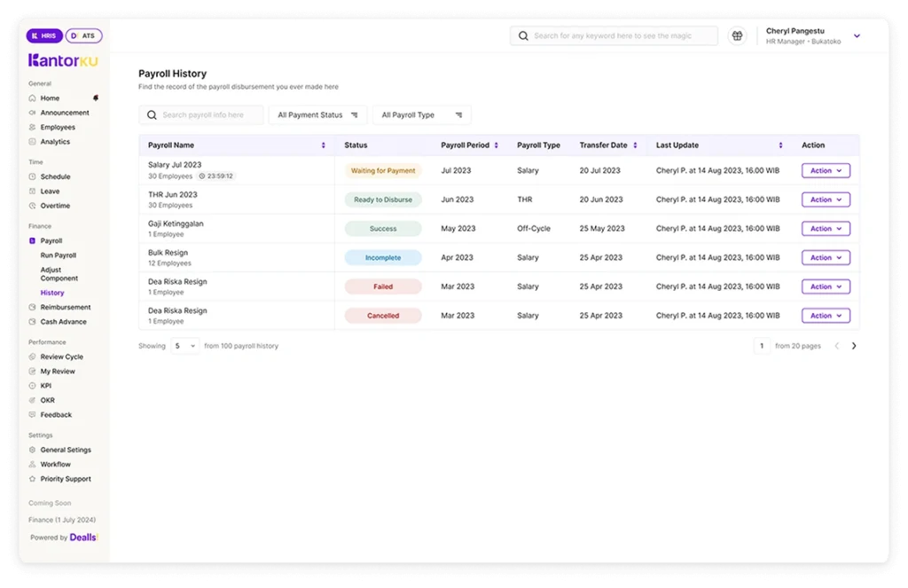The image size is (908, 588).
Task: Open Action for the Salary Jul 2023 row
Action: 825,170
